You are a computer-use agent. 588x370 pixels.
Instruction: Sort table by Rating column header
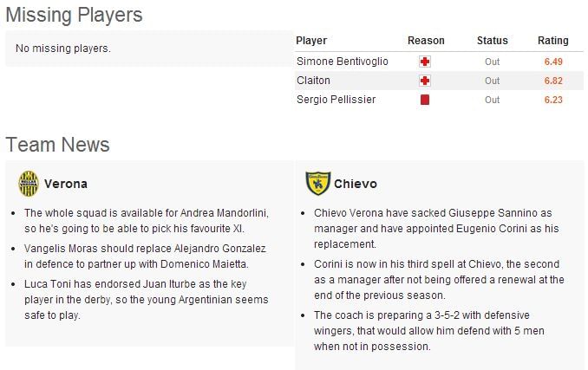553,41
